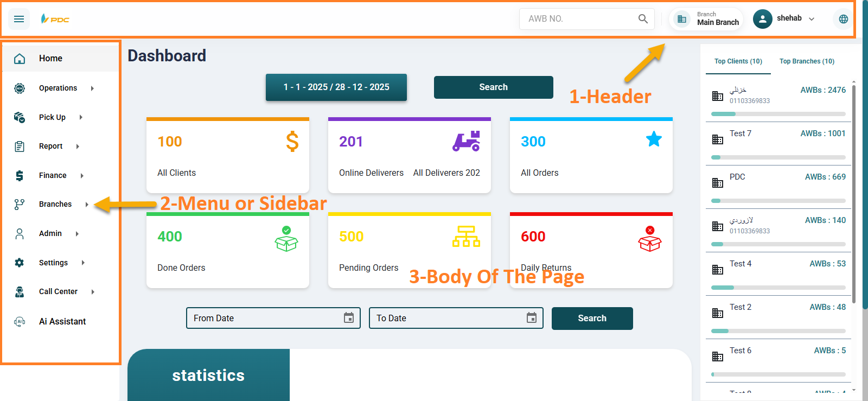Click the AWB search magnifier icon
The height and width of the screenshot is (401, 868).
click(643, 19)
